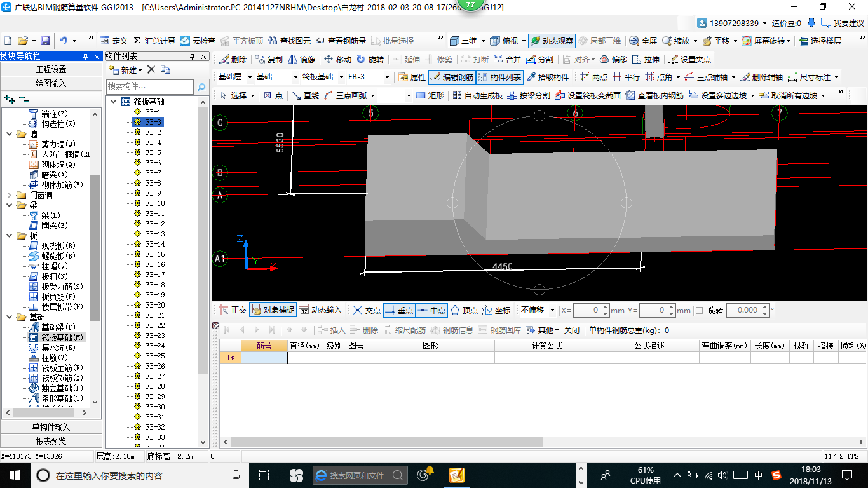Click 查看板内钢筋 tool

(x=654, y=95)
